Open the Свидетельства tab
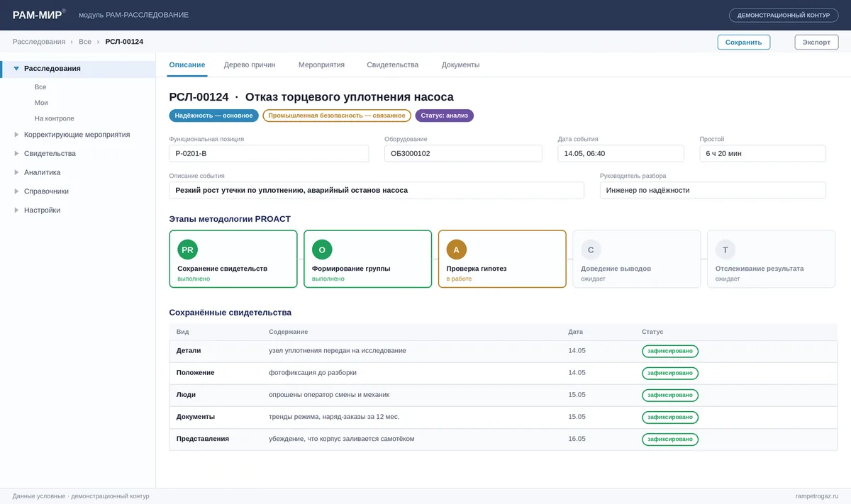Screen dimensions: 851x504 tap(393, 65)
